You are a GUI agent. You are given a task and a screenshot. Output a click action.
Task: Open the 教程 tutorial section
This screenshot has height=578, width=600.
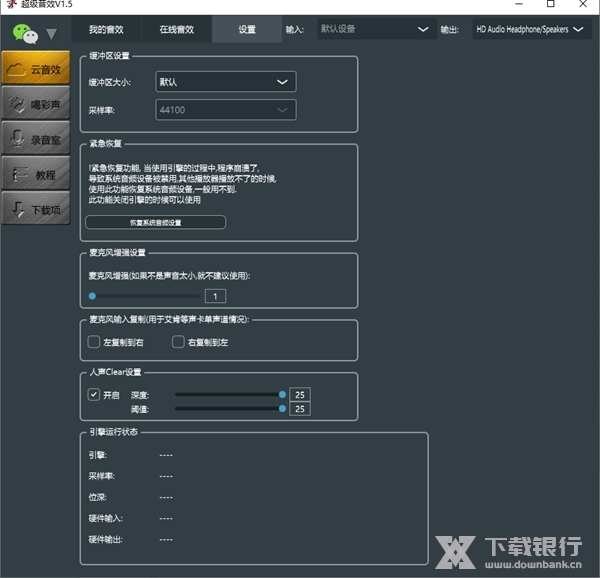tap(36, 174)
